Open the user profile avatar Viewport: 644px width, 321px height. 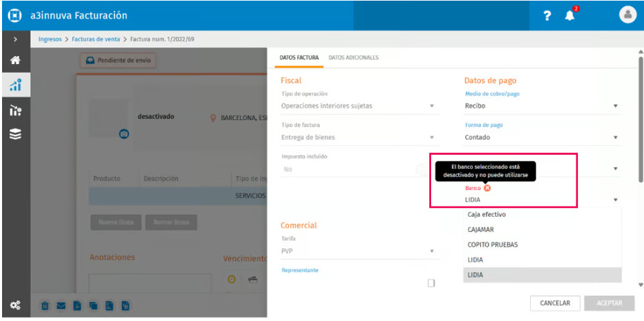(x=628, y=15)
